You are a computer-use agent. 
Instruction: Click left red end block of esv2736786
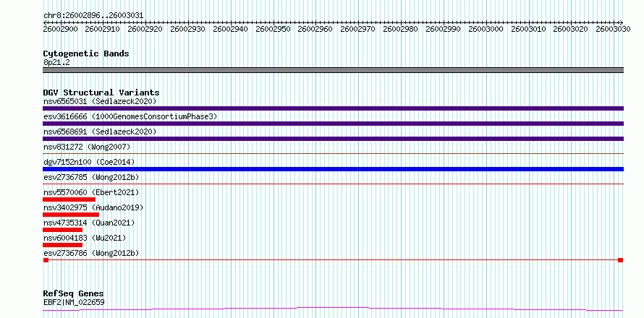46,260
